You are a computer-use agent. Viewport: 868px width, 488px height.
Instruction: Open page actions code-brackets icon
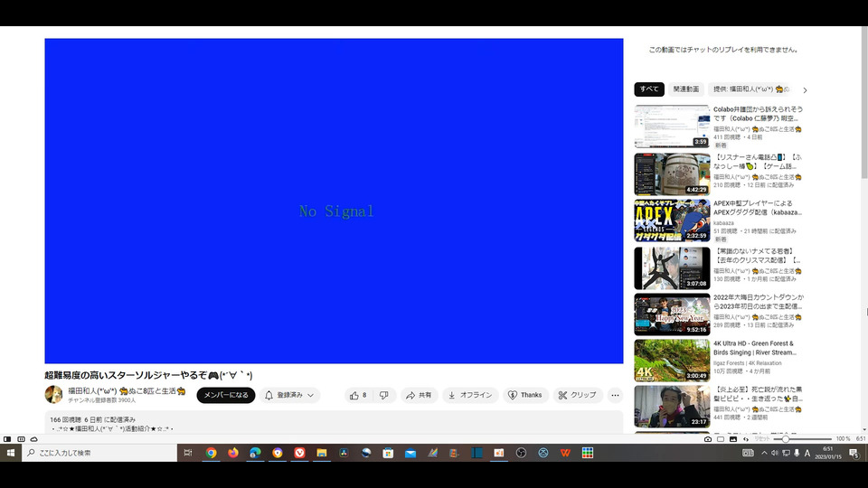(746, 439)
